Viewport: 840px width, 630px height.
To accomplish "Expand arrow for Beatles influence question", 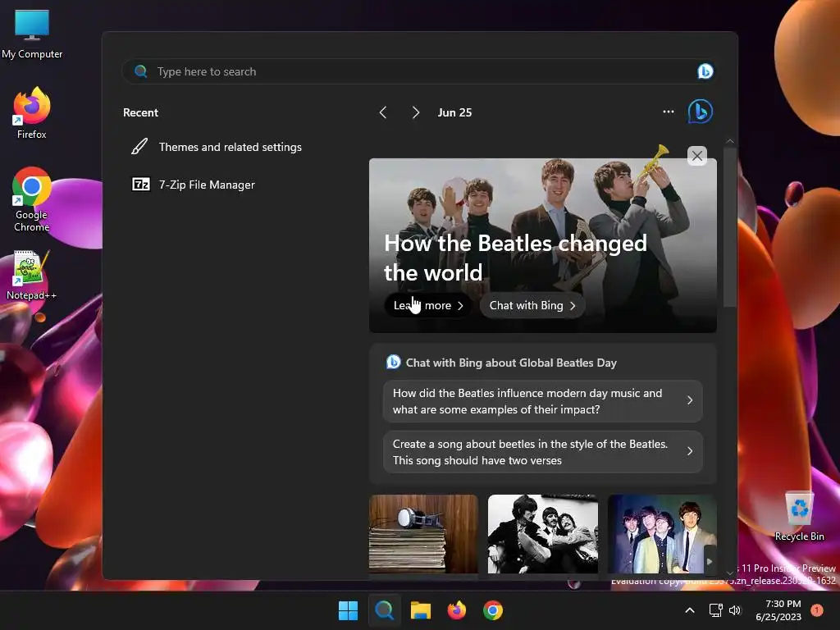I will (690, 400).
